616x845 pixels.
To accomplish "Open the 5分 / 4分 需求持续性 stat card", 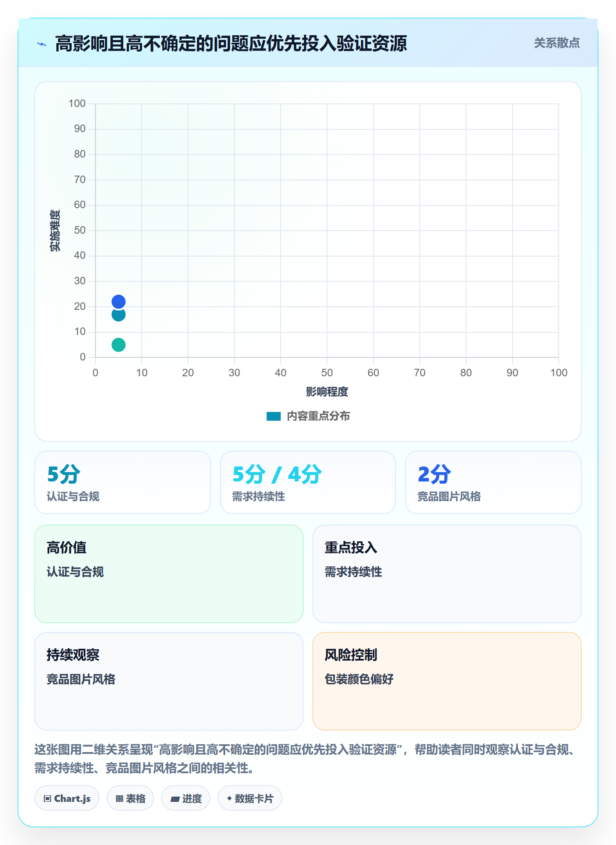I will point(308,482).
